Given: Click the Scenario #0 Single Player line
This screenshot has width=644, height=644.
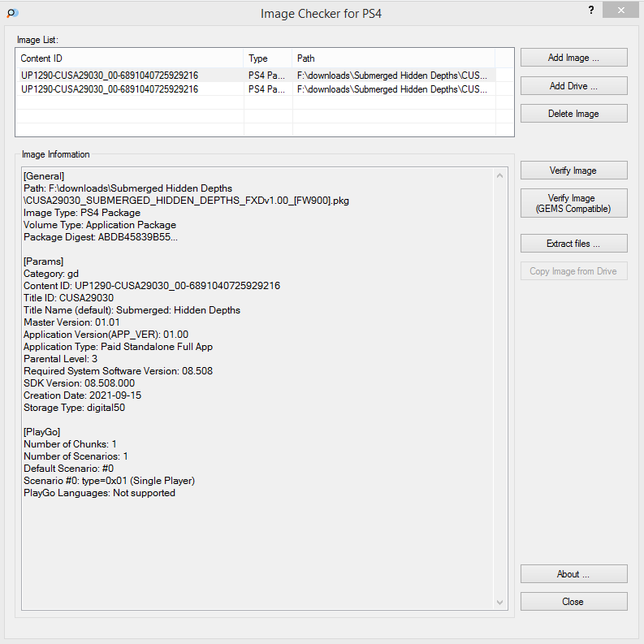Looking at the screenshot, I should coord(110,481).
